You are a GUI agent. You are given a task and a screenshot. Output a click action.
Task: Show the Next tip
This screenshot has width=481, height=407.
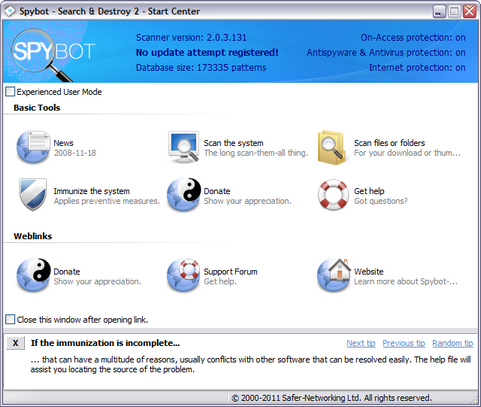[x=361, y=343]
